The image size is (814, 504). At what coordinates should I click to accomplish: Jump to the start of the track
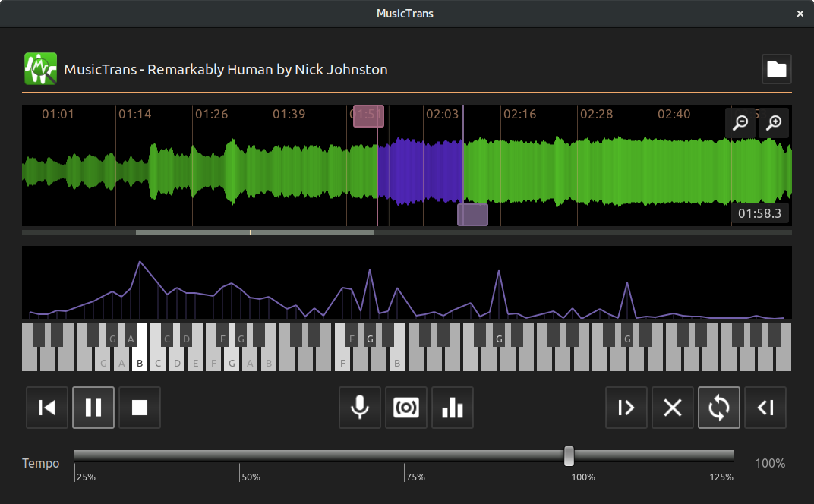[x=47, y=408]
